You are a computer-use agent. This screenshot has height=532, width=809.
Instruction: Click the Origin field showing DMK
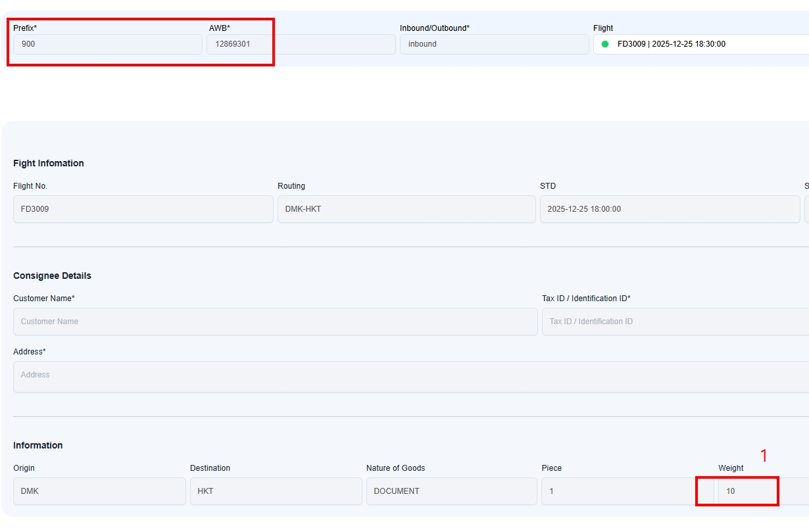click(99, 491)
